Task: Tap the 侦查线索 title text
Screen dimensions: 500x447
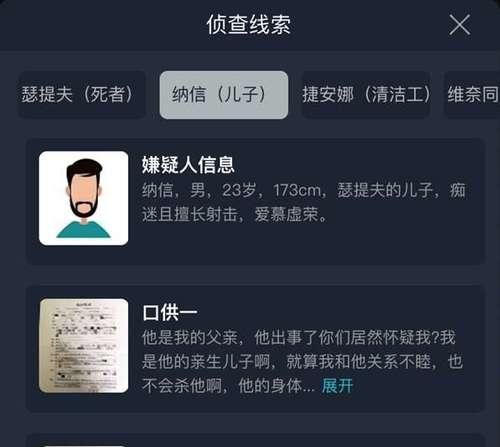Action: tap(249, 25)
